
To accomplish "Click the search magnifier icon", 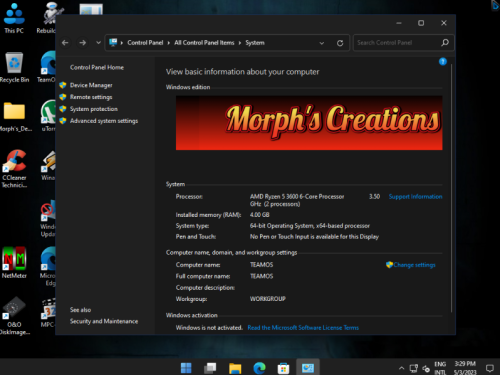I will (445, 43).
